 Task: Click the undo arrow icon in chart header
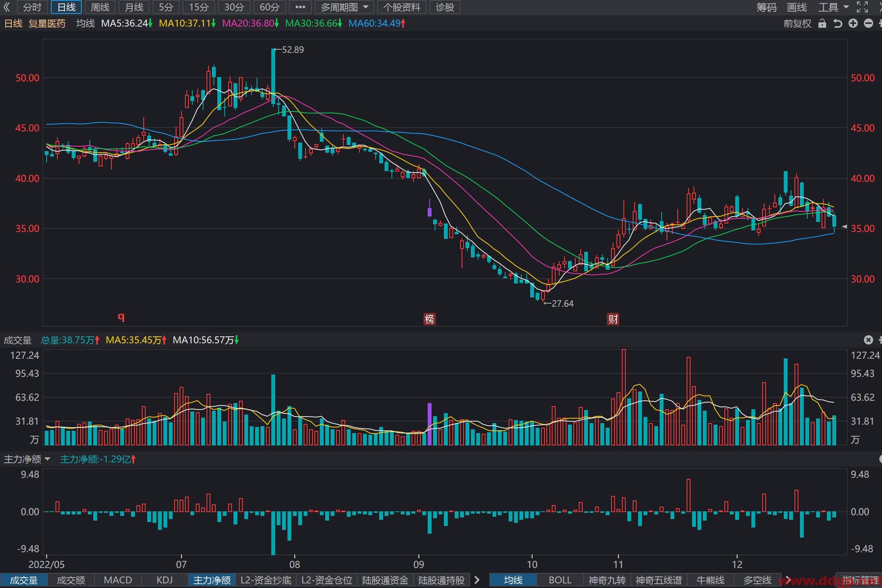click(838, 24)
